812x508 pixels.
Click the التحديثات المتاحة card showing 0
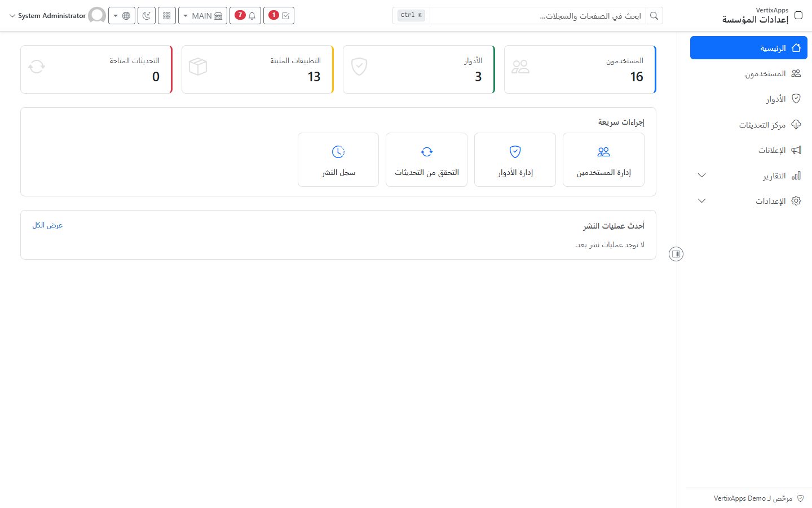[96, 69]
